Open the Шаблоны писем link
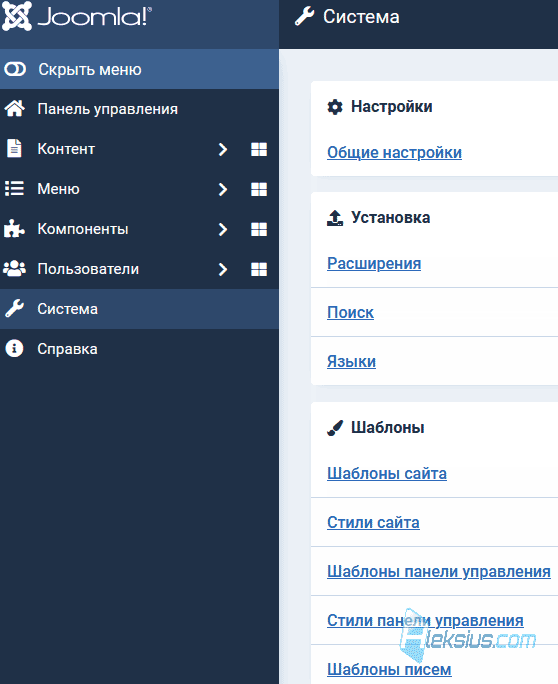 (x=389, y=669)
